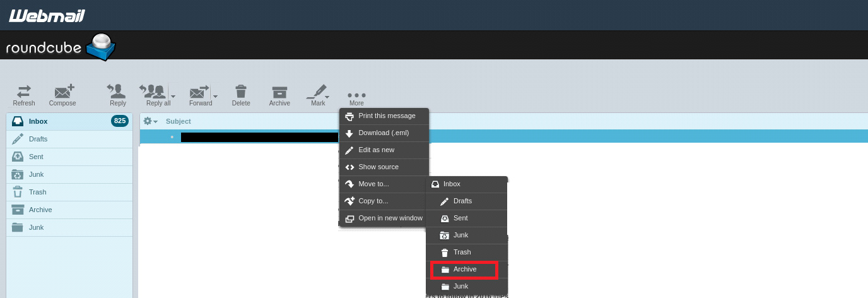Choose Open in new window
Image resolution: width=868 pixels, height=298 pixels.
coord(390,218)
